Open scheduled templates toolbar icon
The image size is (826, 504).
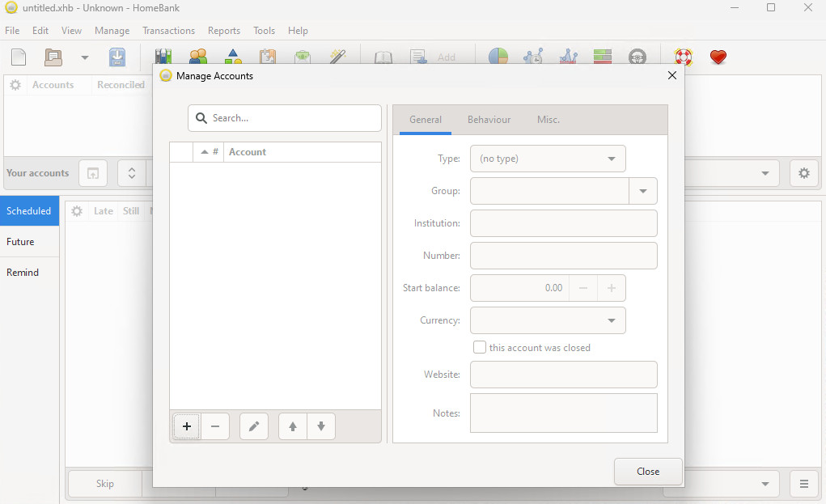tap(268, 57)
